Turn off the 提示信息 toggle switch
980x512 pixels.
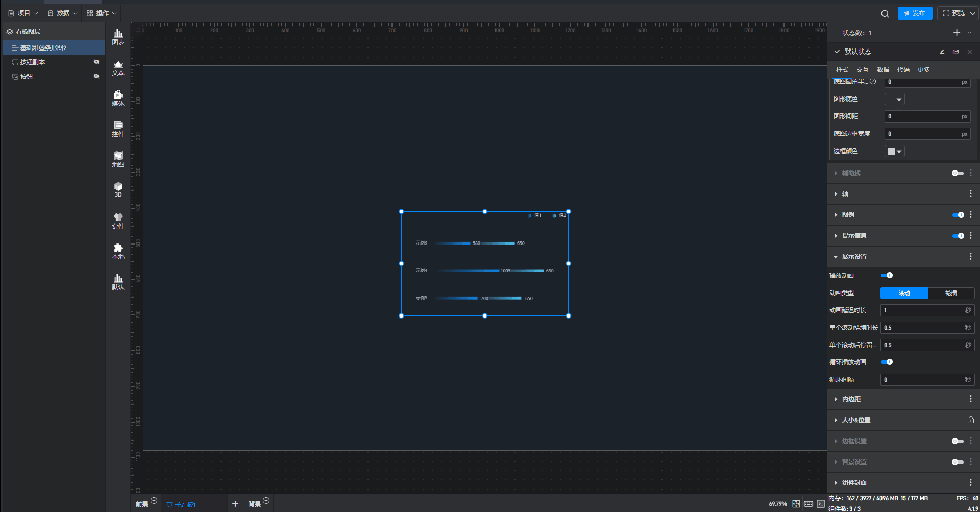pyautogui.click(x=958, y=236)
